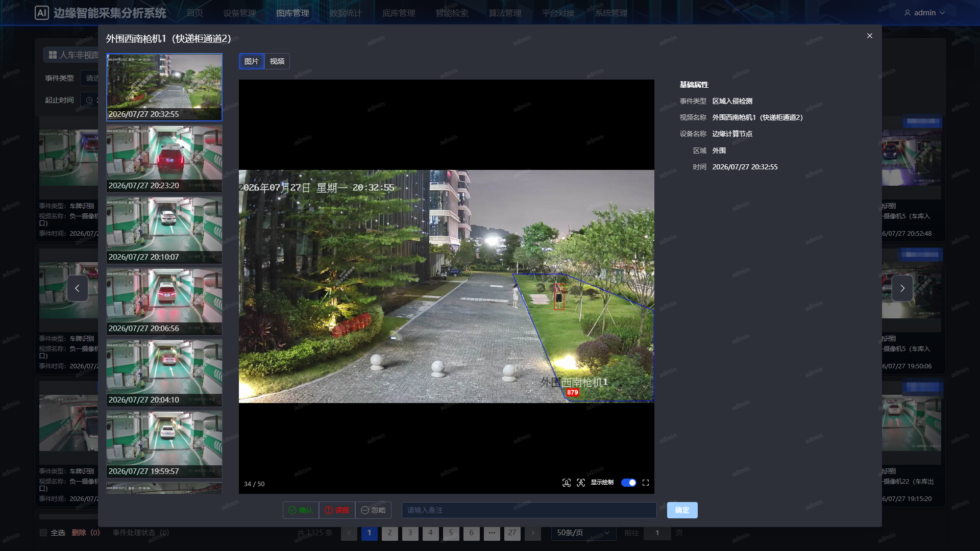Click the user avatar icon beside admin
Image resolution: width=980 pixels, height=551 pixels.
click(907, 13)
